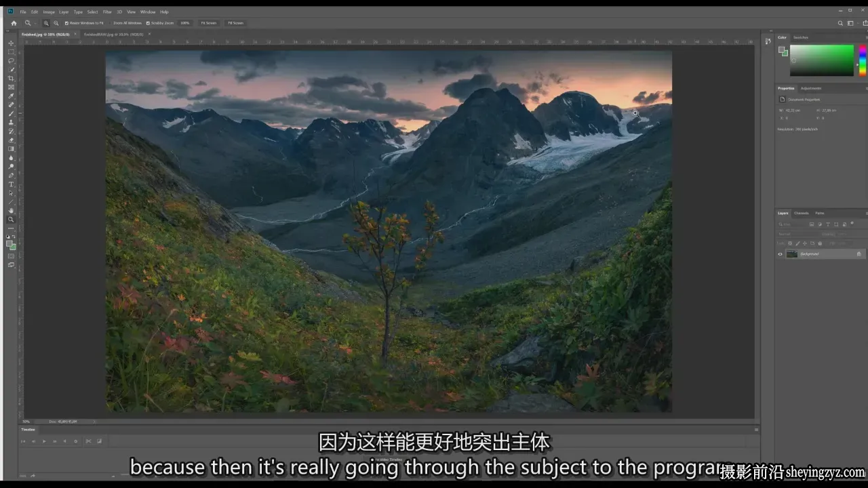Click the green color picker field
The width and height of the screenshot is (868, 488).
point(821,60)
